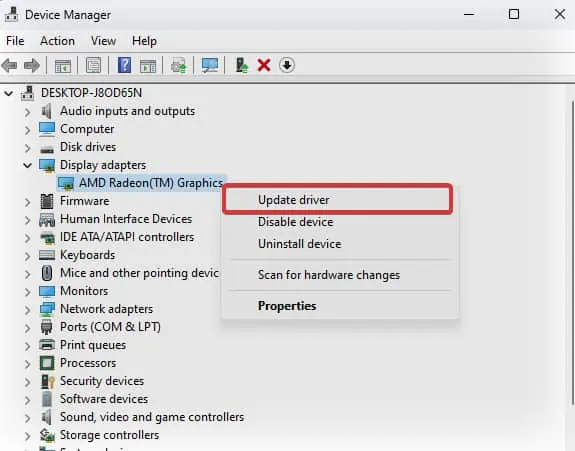Open the File menu
This screenshot has height=451, width=575.
pyautogui.click(x=15, y=41)
